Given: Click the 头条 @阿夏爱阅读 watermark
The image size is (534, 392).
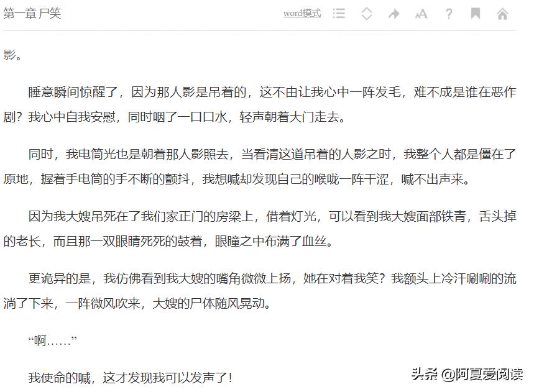Looking at the screenshot, I should point(467,374).
